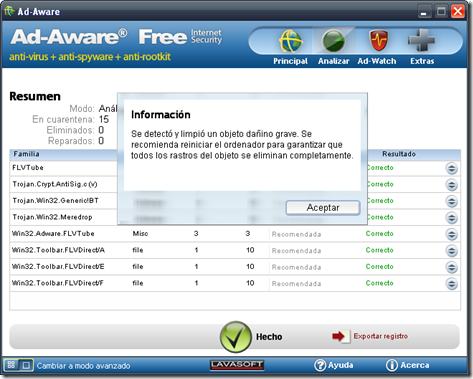473x379 pixels.
Task: Click Recomendada action for Win32.Toolbar.FLVDirect/F
Action: (x=296, y=284)
